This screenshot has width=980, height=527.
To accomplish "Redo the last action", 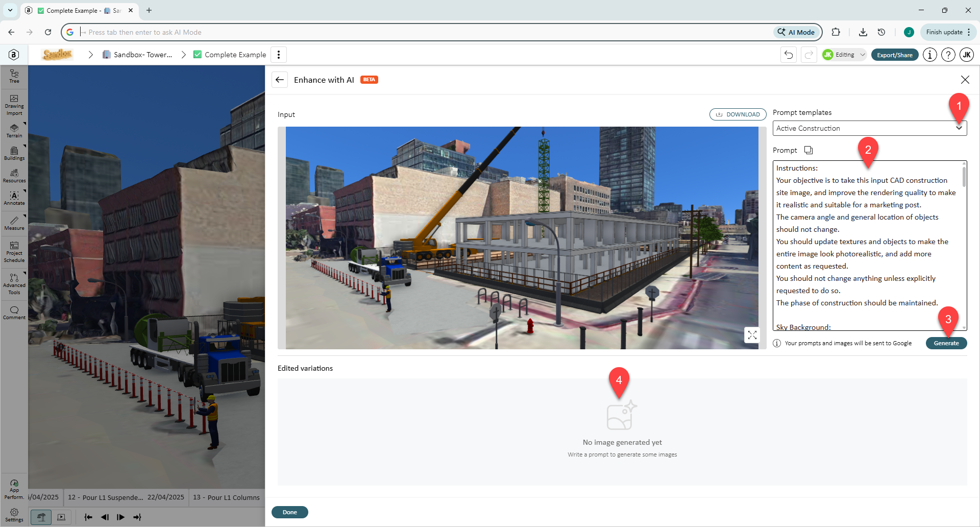I will pos(809,55).
